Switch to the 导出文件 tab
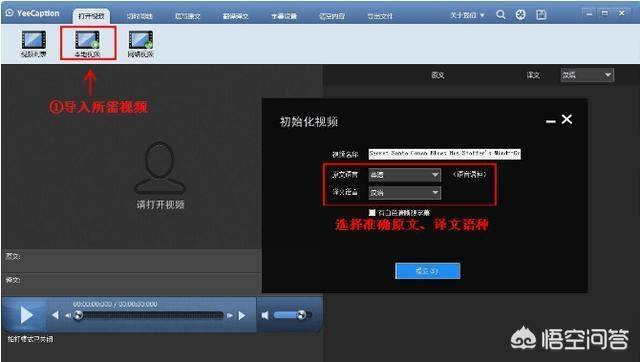640x362 pixels. (380, 16)
